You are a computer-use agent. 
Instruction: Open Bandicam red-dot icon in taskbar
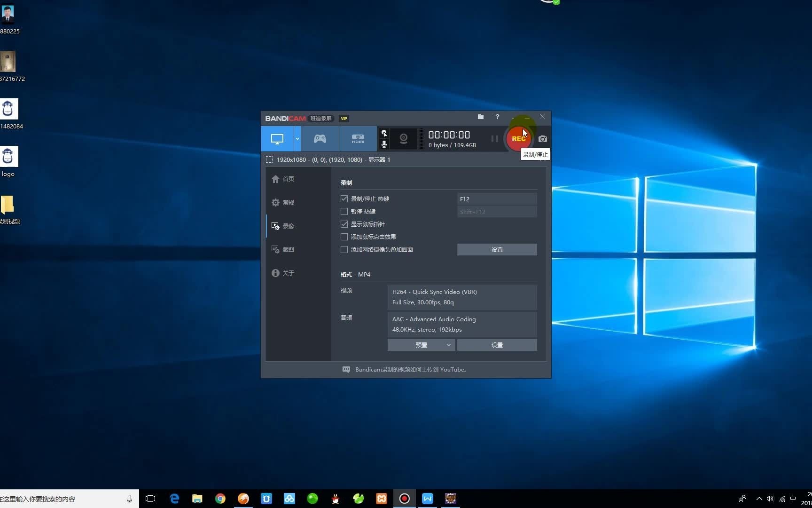coord(405,499)
